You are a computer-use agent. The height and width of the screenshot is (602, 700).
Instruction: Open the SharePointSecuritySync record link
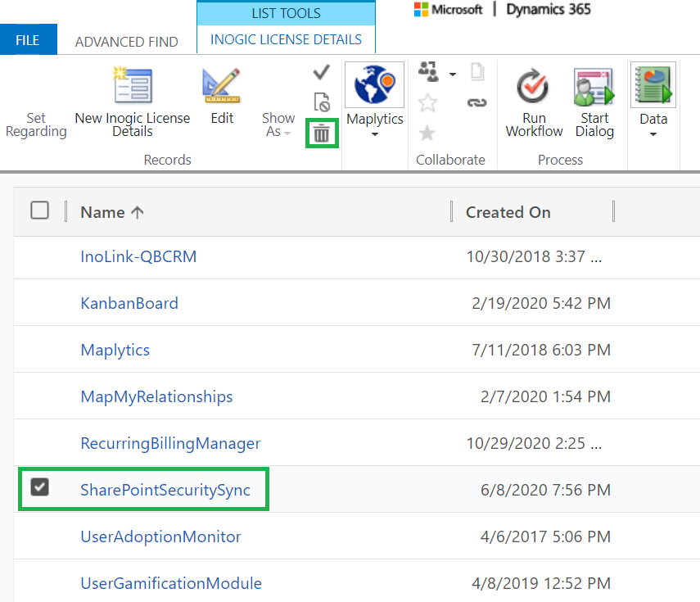(x=165, y=491)
